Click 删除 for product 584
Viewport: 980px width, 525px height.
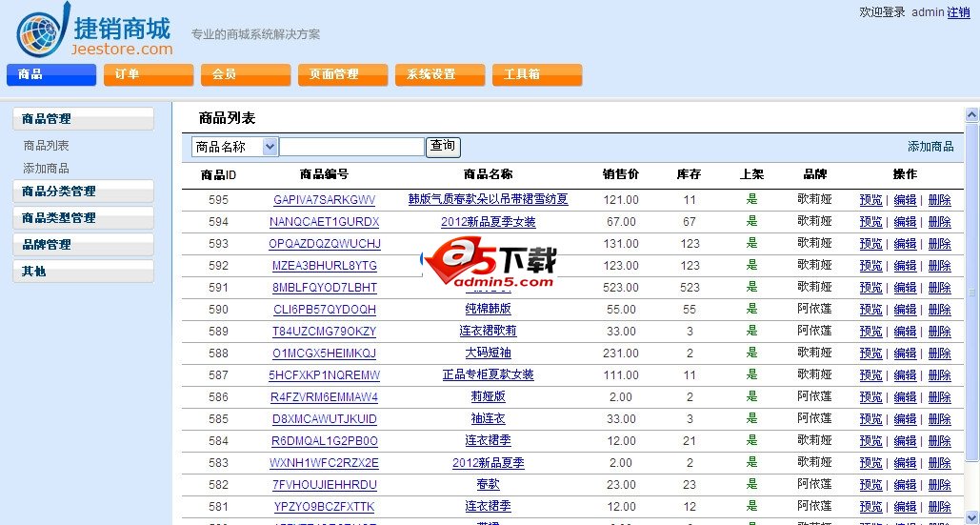click(x=939, y=440)
